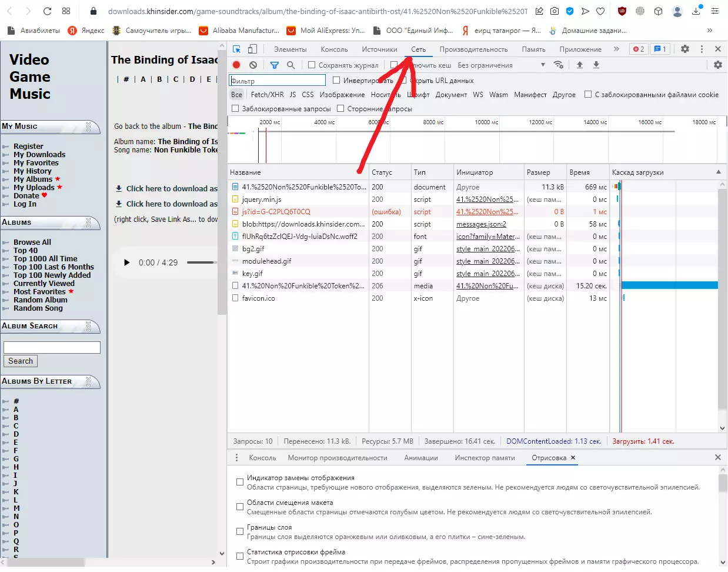The width and height of the screenshot is (728, 572).
Task: Enable the Сохранять журнал checkbox
Action: 312,65
